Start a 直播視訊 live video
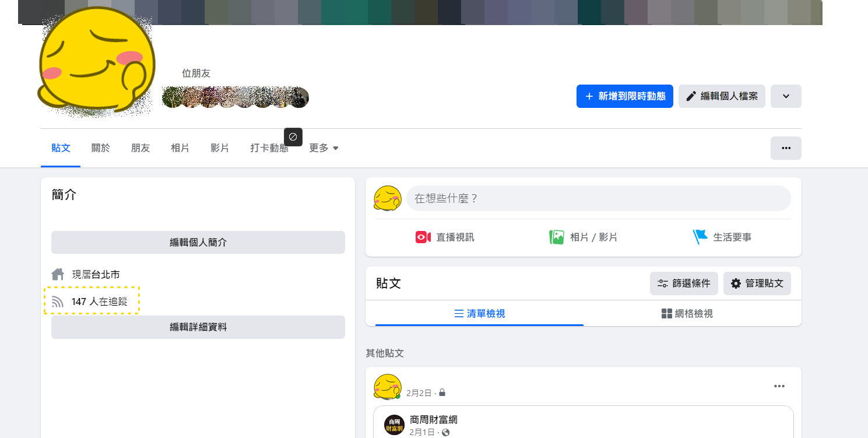Screen dimensions: 868x438 point(444,237)
